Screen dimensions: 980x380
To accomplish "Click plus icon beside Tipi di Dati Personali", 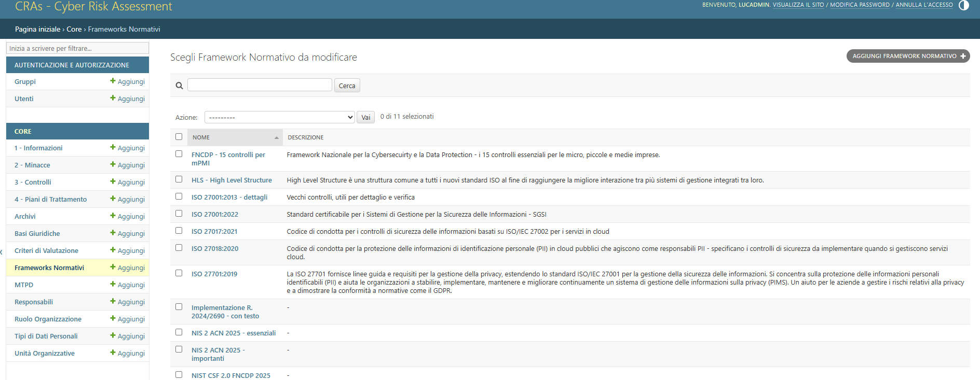I will coord(113,335).
